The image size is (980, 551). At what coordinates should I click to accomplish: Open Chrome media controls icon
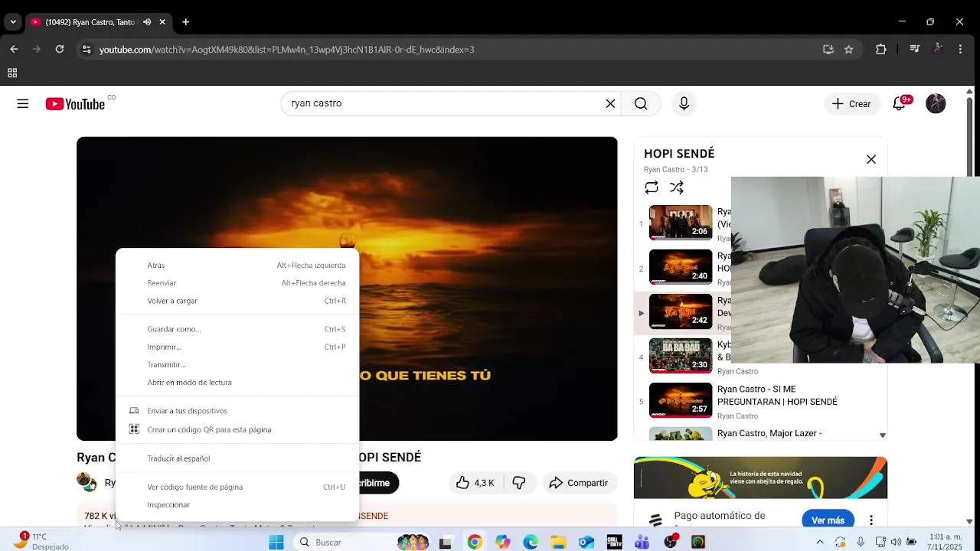pos(914,49)
